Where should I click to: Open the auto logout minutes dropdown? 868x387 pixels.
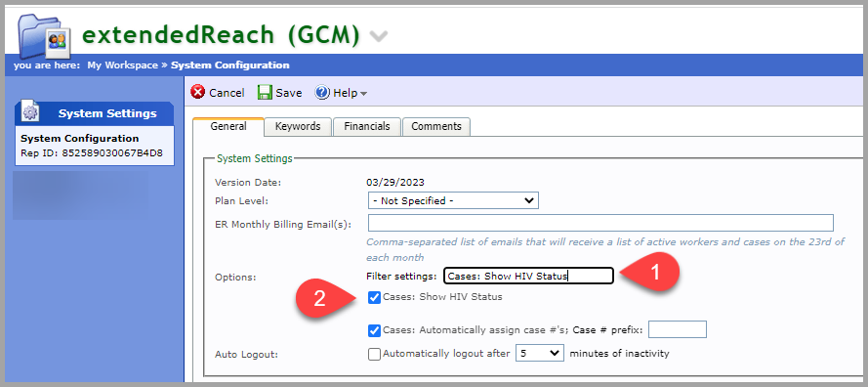tap(539, 353)
